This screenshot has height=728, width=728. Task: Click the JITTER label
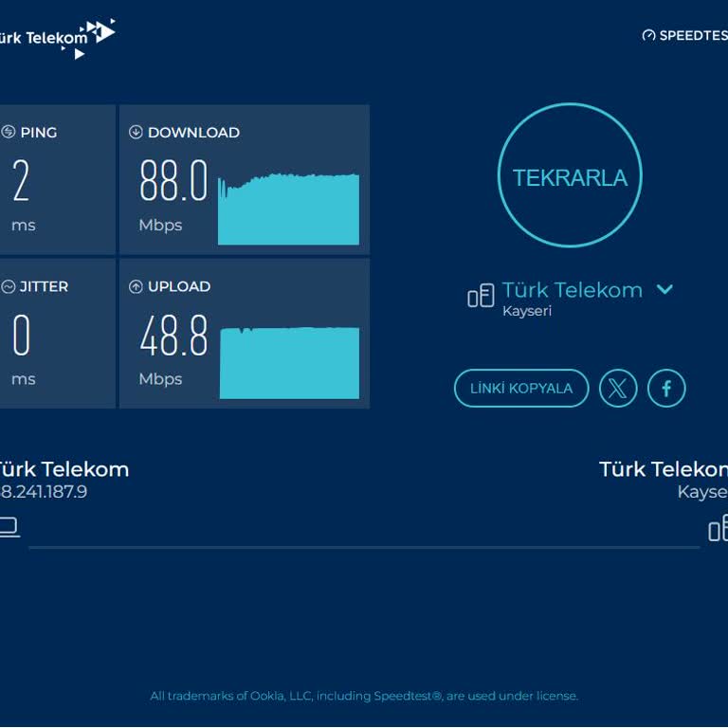point(44,286)
